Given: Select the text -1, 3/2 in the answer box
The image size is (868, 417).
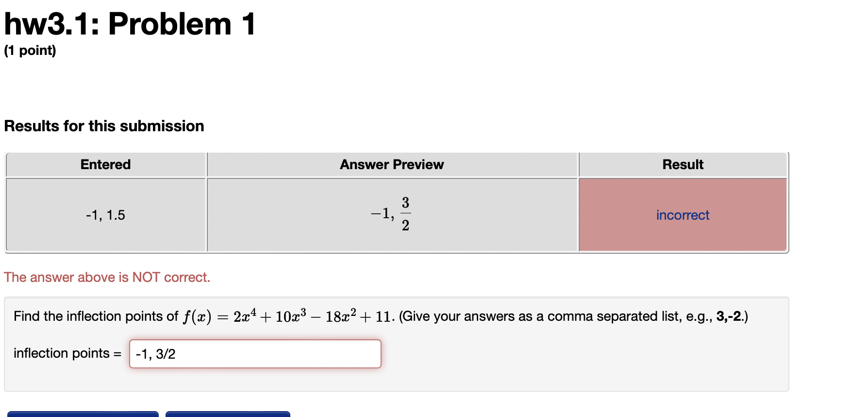Looking at the screenshot, I should (156, 354).
